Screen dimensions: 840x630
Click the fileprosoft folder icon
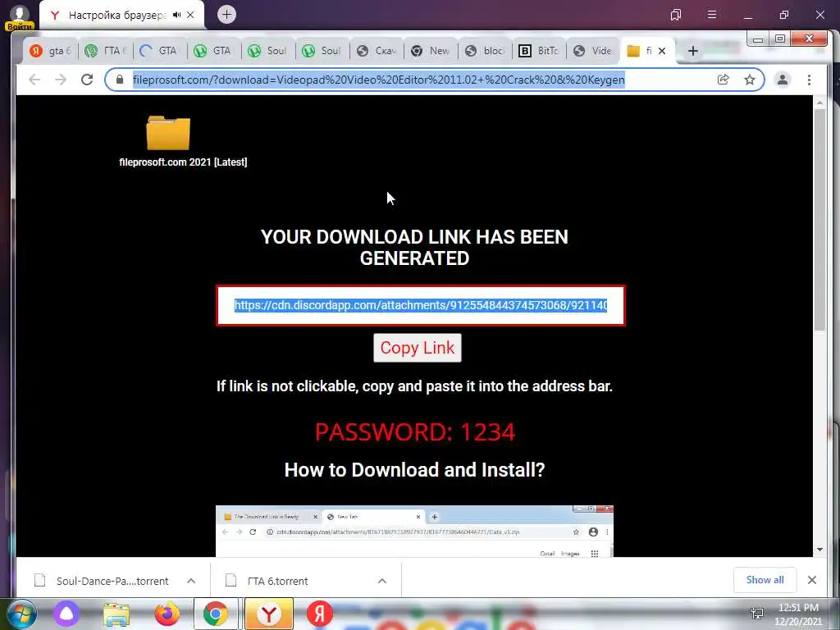[168, 132]
